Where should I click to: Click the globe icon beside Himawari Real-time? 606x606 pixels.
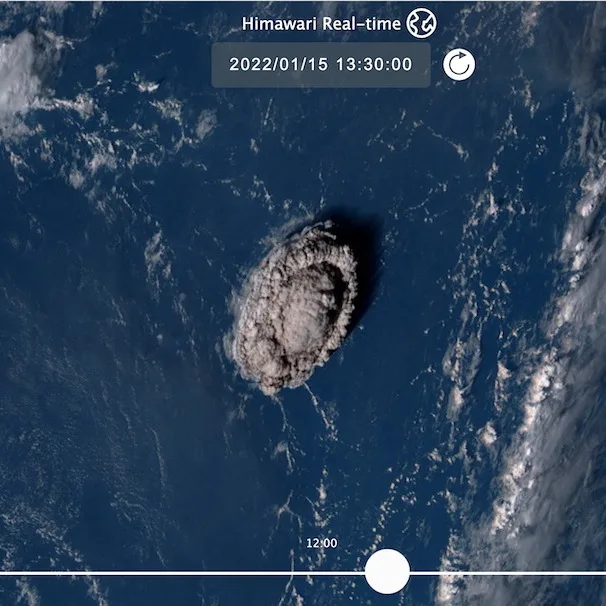tap(421, 23)
